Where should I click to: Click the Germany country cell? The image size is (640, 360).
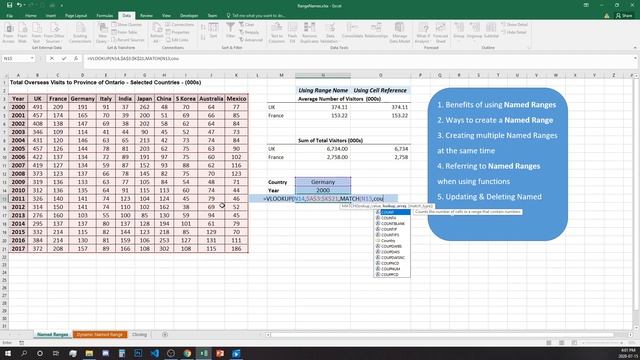click(x=323, y=182)
